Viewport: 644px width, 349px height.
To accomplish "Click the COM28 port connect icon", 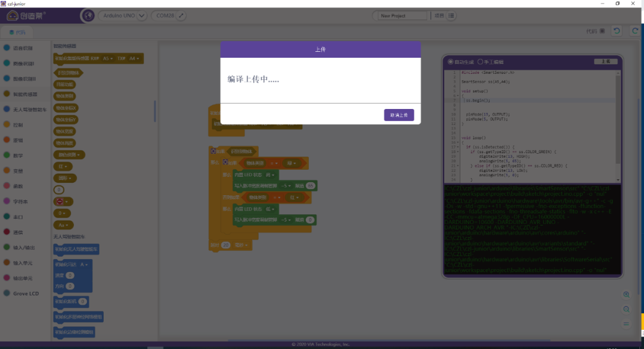I will pyautogui.click(x=181, y=16).
